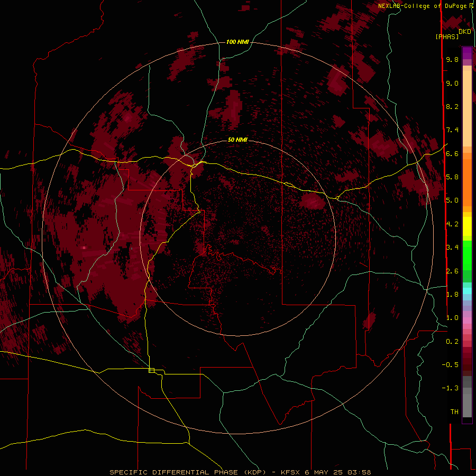Screen dimensions: 476x476
Task: Pick the yellow segment of color bar
Action: [x=467, y=226]
